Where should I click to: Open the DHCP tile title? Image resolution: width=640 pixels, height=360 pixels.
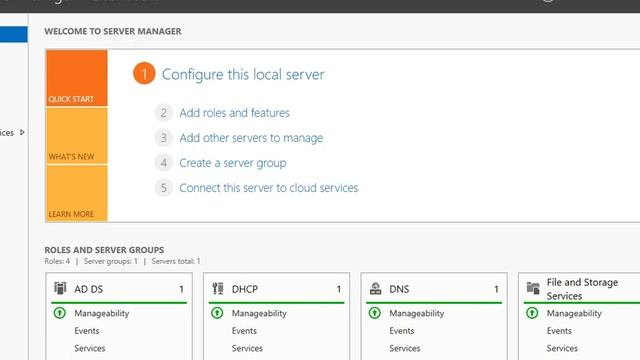tap(245, 289)
